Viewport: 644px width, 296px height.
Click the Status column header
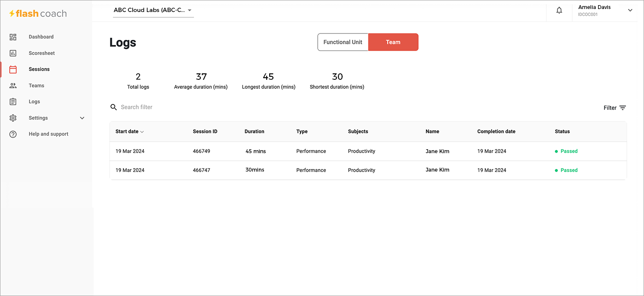click(x=562, y=132)
